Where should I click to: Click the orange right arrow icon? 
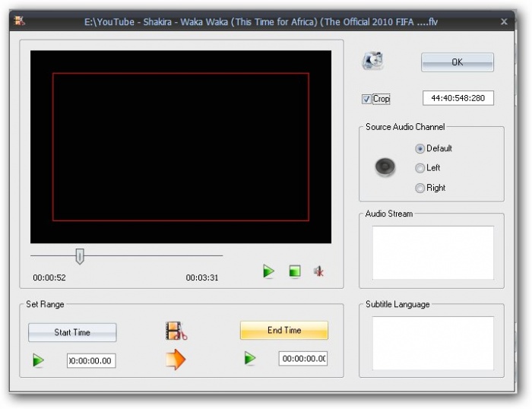click(176, 360)
